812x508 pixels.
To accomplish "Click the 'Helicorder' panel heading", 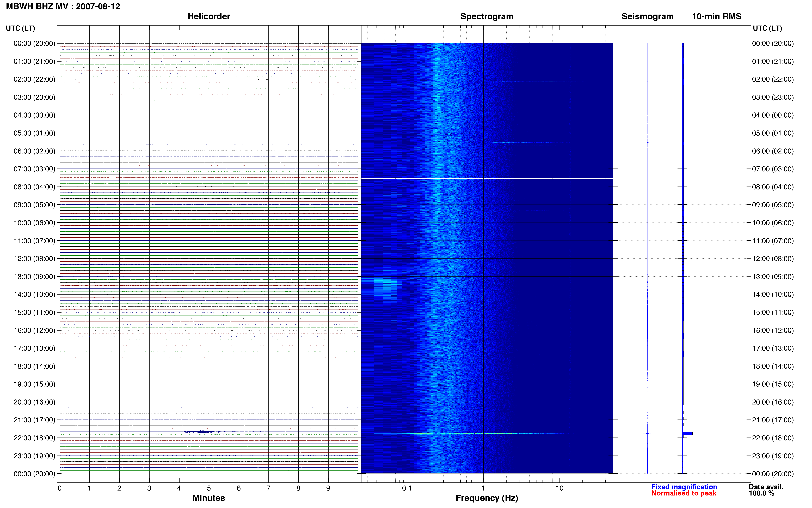I will [208, 16].
